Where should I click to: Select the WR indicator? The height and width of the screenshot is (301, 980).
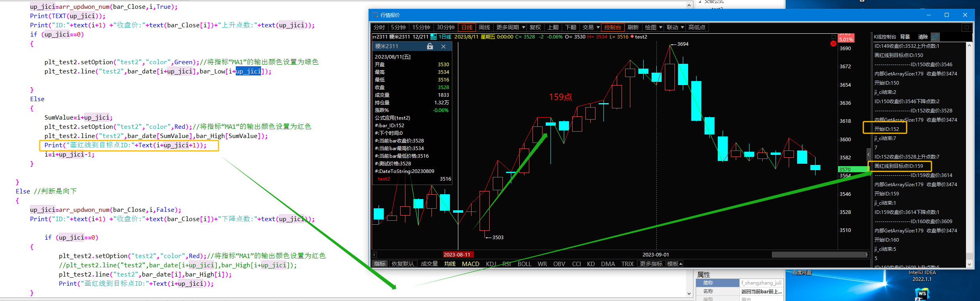(x=543, y=264)
